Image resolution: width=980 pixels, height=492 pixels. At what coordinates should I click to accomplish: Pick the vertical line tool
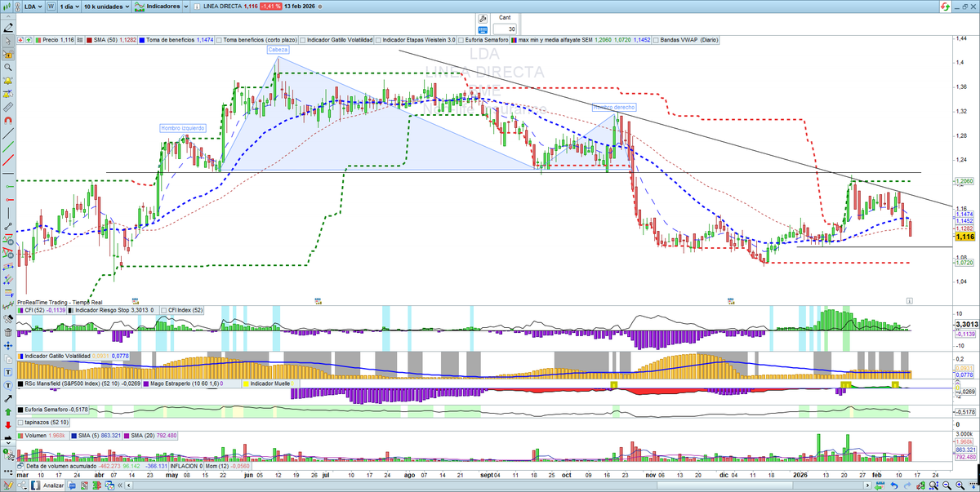[8, 213]
